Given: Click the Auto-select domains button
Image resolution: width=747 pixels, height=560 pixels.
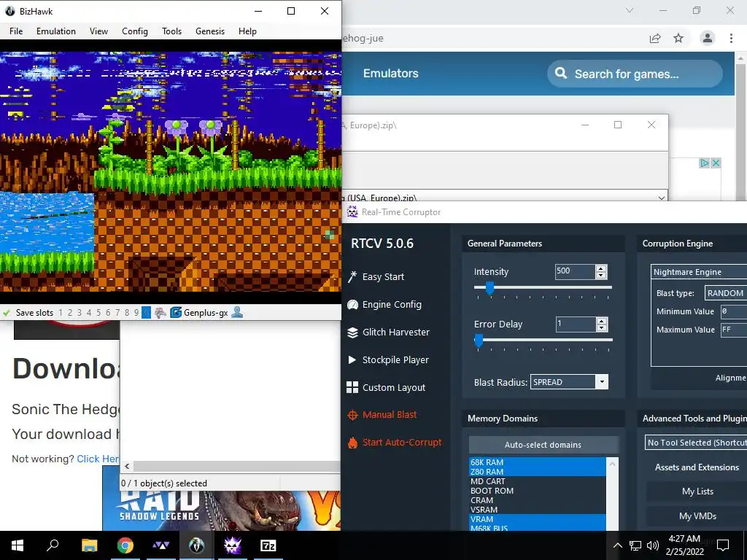Looking at the screenshot, I should (x=543, y=445).
